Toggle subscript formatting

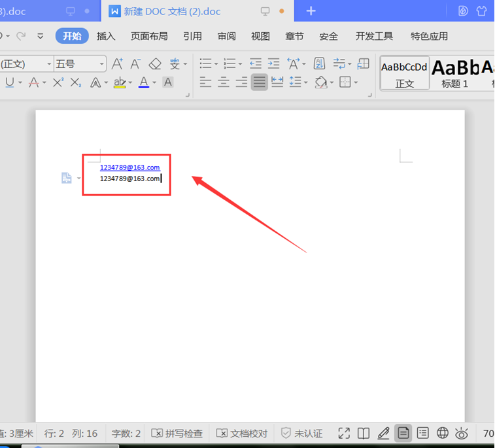click(x=76, y=82)
